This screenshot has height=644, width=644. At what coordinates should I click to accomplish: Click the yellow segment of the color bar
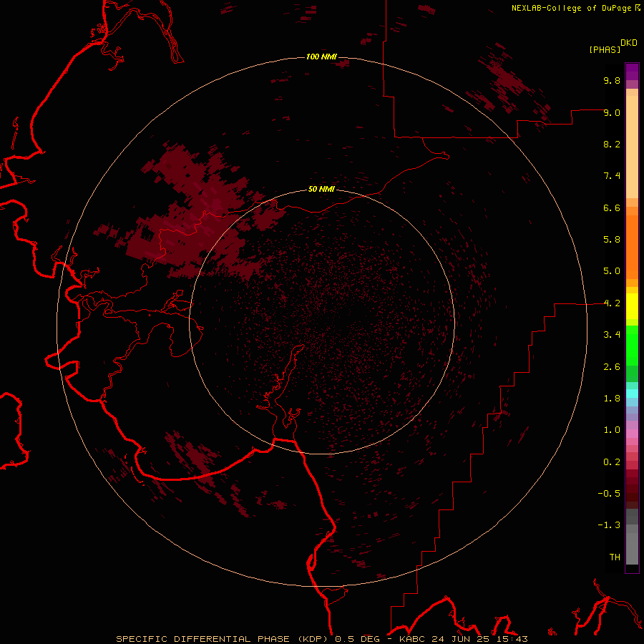[x=632, y=306]
